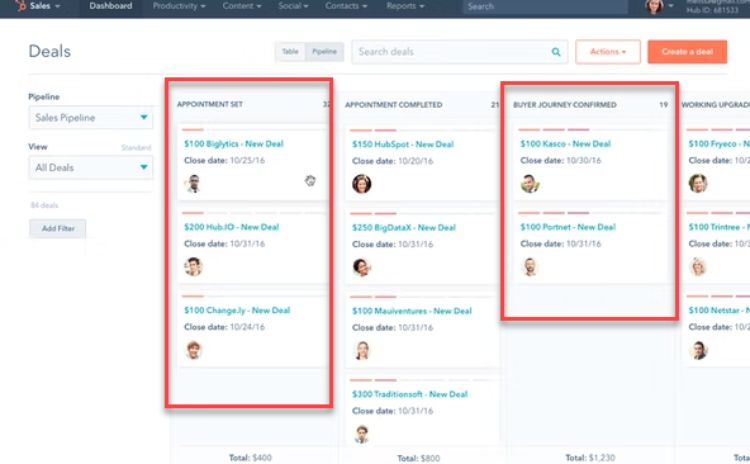Image resolution: width=750 pixels, height=464 pixels.
Task: Click owner avatar on Trintree deal card
Action: 698,266
